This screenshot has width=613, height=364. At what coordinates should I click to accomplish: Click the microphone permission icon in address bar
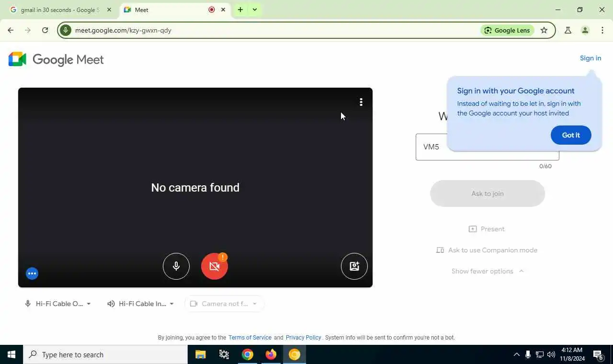66,30
